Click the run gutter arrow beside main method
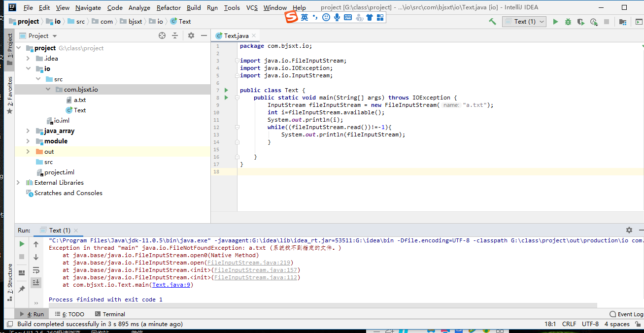Screen dimensions: 644x333 tap(226, 98)
